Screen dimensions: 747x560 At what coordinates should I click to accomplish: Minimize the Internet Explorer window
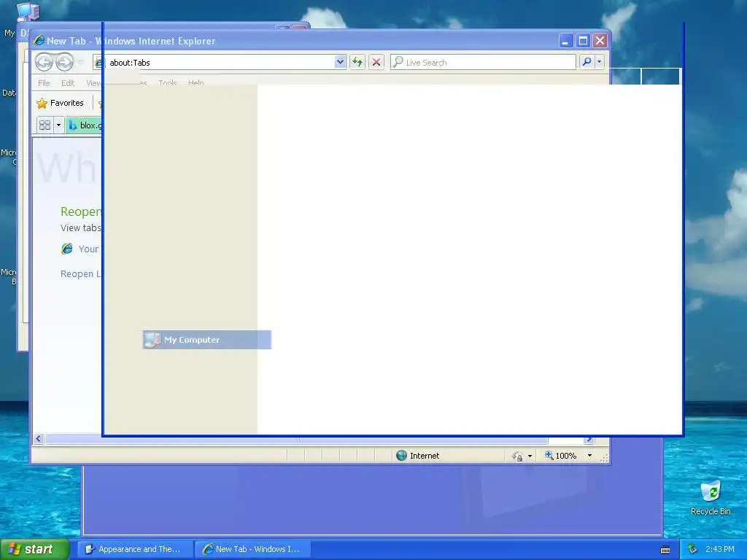coord(565,41)
